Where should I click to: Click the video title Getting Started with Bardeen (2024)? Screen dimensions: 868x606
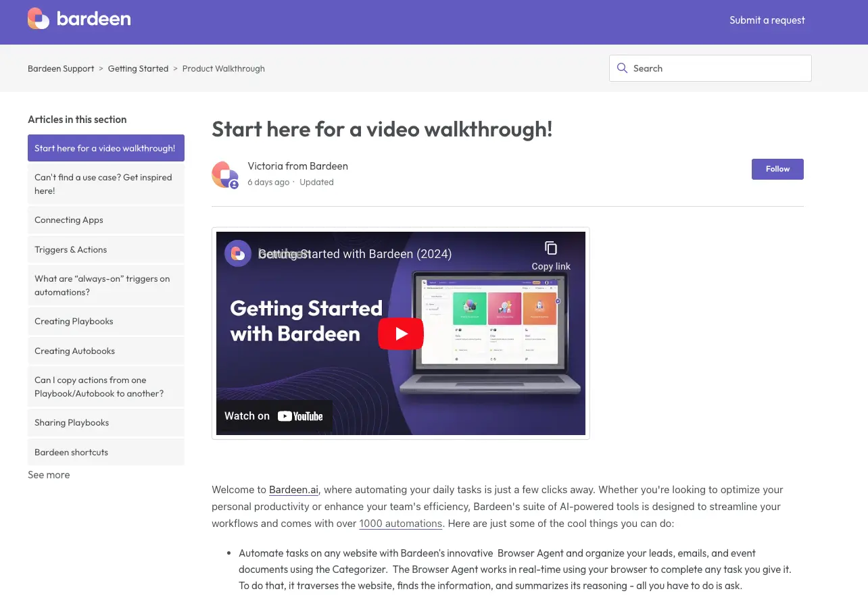click(x=355, y=254)
